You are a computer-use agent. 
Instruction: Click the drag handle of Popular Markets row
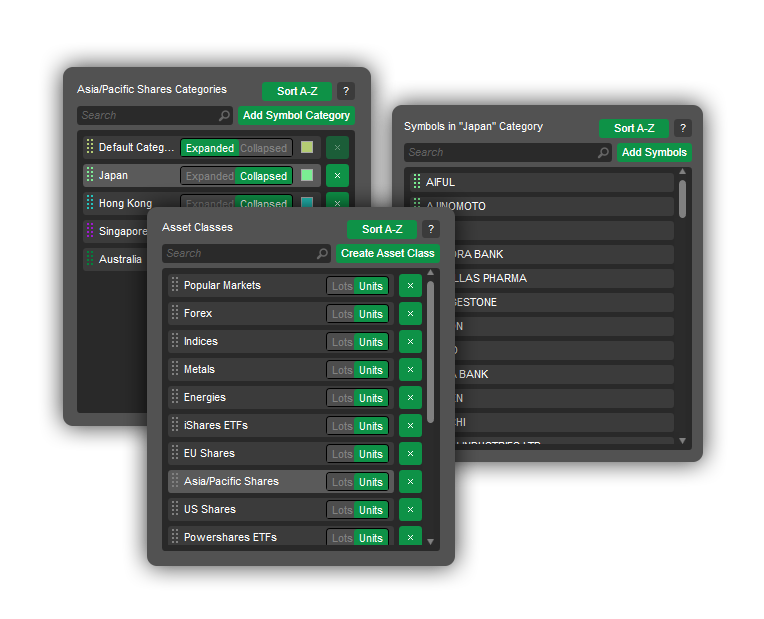[x=175, y=285]
